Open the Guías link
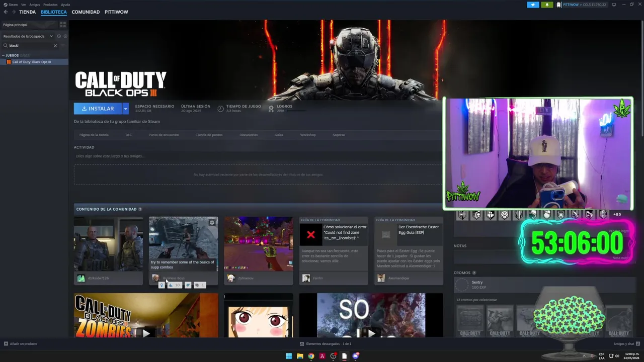 point(279,135)
